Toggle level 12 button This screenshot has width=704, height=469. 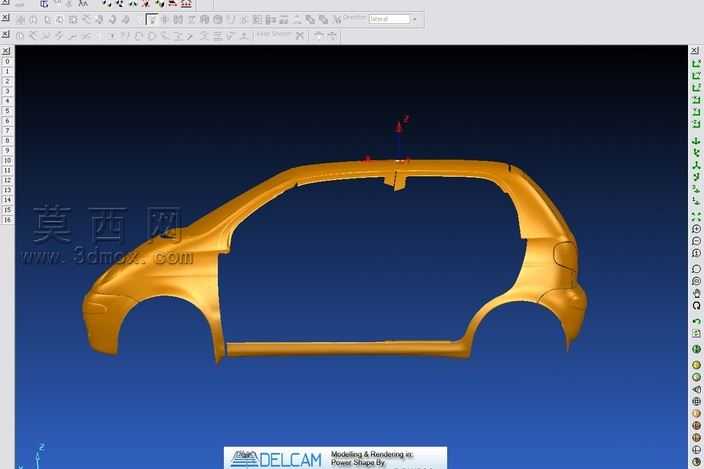tap(7, 180)
